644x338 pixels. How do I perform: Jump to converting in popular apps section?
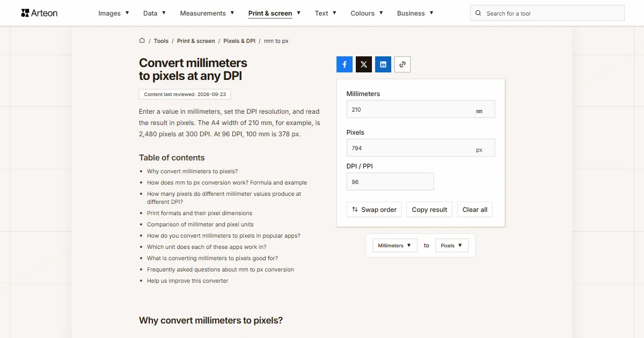pyautogui.click(x=224, y=236)
